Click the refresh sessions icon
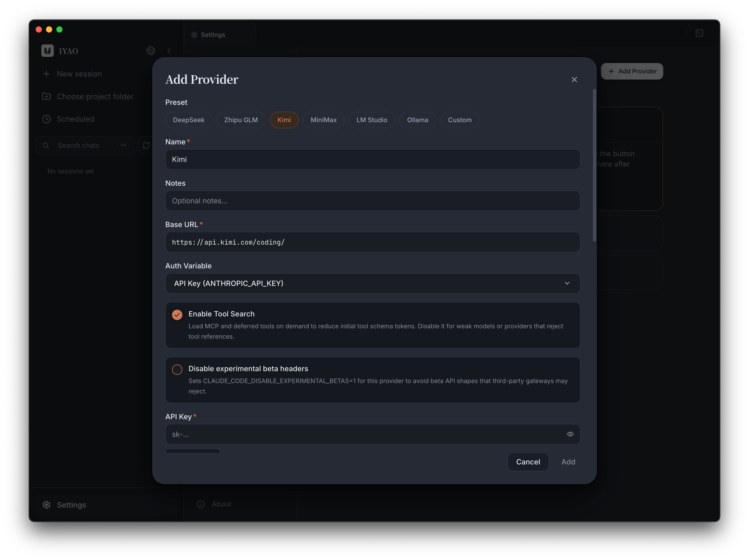Image resolution: width=749 pixels, height=560 pixels. (146, 145)
